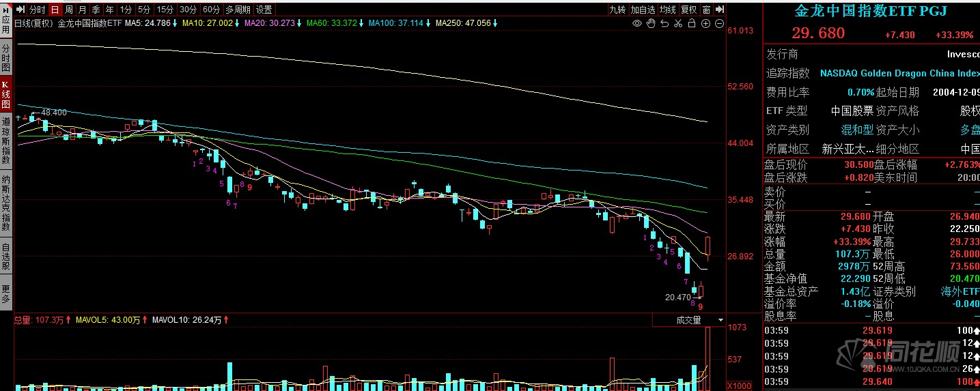Select the 年 yearly period tab
The width and height of the screenshot is (980, 391).
coord(109,10)
